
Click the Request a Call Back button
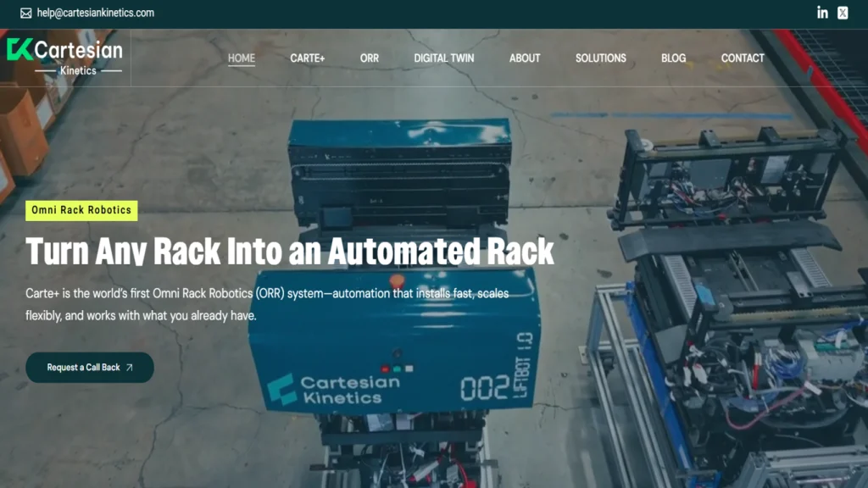tap(90, 368)
